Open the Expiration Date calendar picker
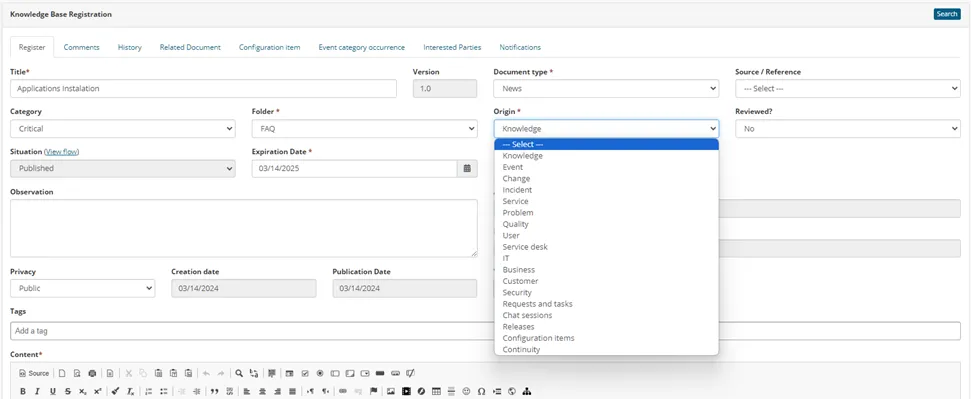 click(x=468, y=168)
